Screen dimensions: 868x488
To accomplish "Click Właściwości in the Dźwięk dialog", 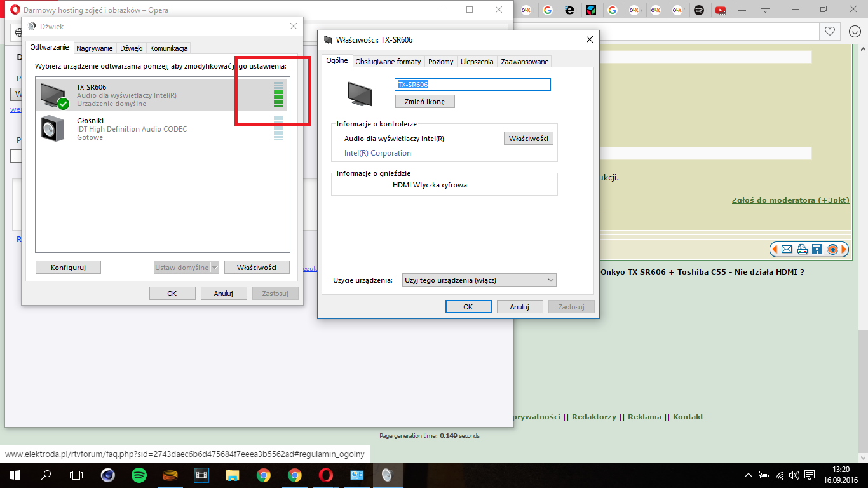I will 257,268.
